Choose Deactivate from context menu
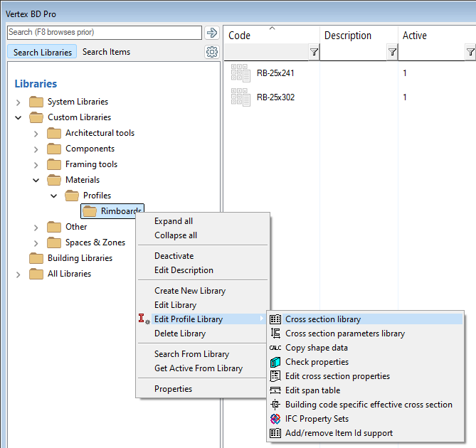Viewport: 476px width, 448px height. [x=174, y=256]
